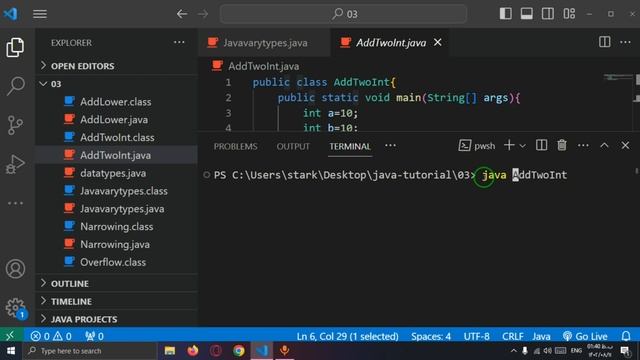The width and height of the screenshot is (640, 360).
Task: Open the Search view in activity bar
Action: [16, 86]
